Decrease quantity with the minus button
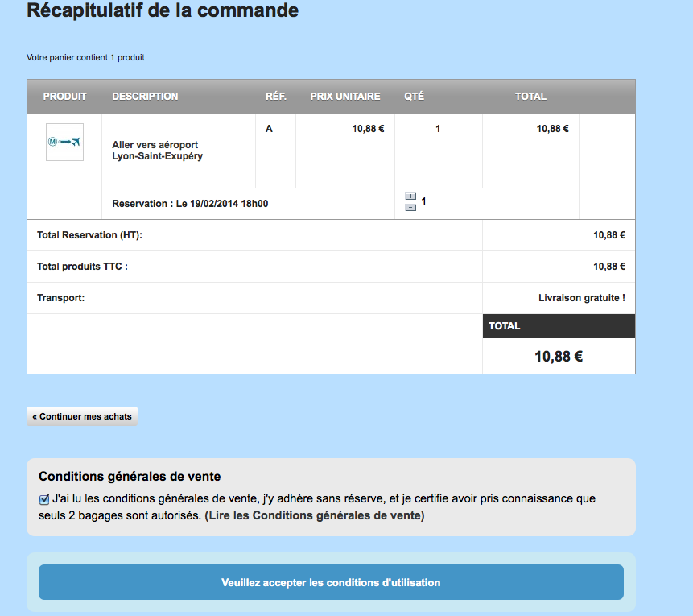Screen dimensions: 693x616 (410, 208)
